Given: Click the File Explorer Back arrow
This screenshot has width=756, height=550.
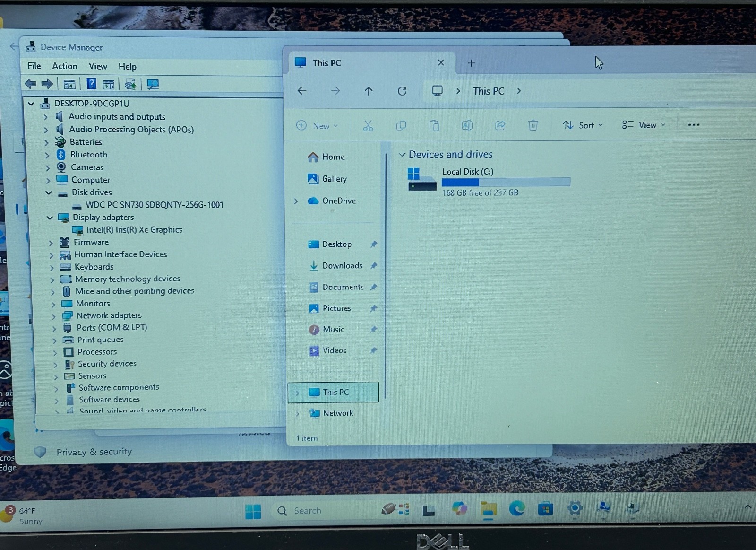Looking at the screenshot, I should 302,90.
